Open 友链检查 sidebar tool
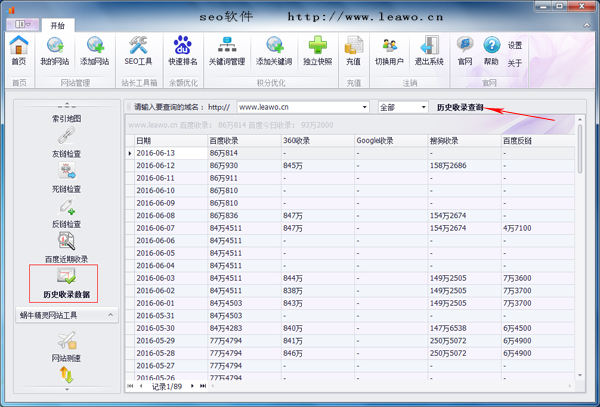Image resolution: width=600 pixels, height=407 pixels. pos(67,142)
